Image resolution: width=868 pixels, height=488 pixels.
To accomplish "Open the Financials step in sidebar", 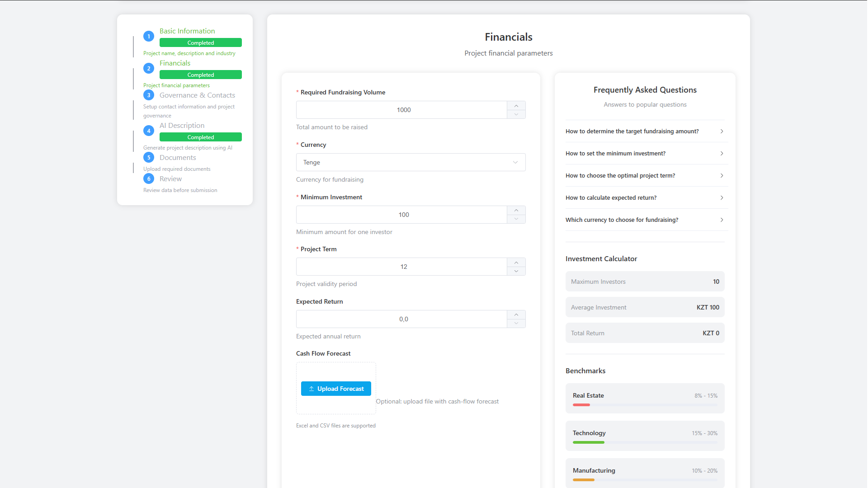I will coord(175,63).
